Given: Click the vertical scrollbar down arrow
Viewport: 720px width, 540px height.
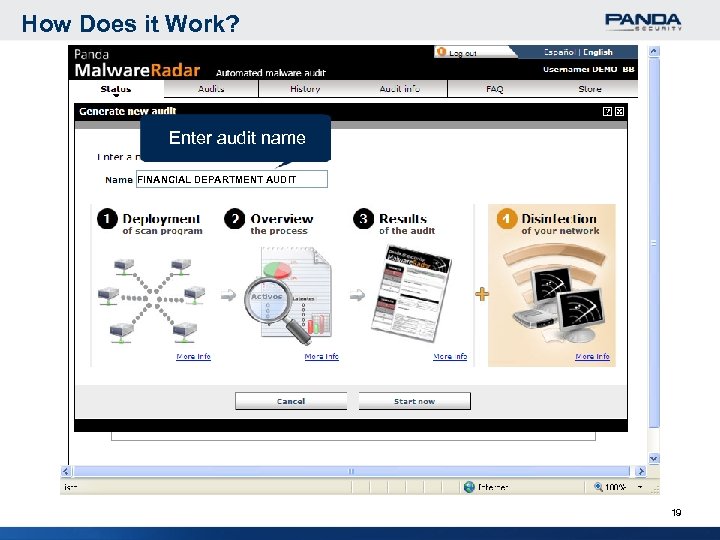Looking at the screenshot, I should 654,458.
